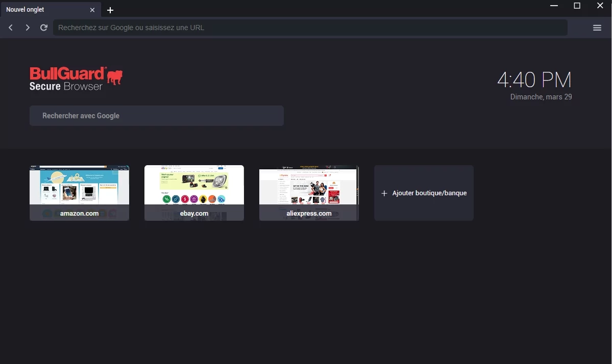Maximize the browser window
The height and width of the screenshot is (364, 612).
[577, 6]
